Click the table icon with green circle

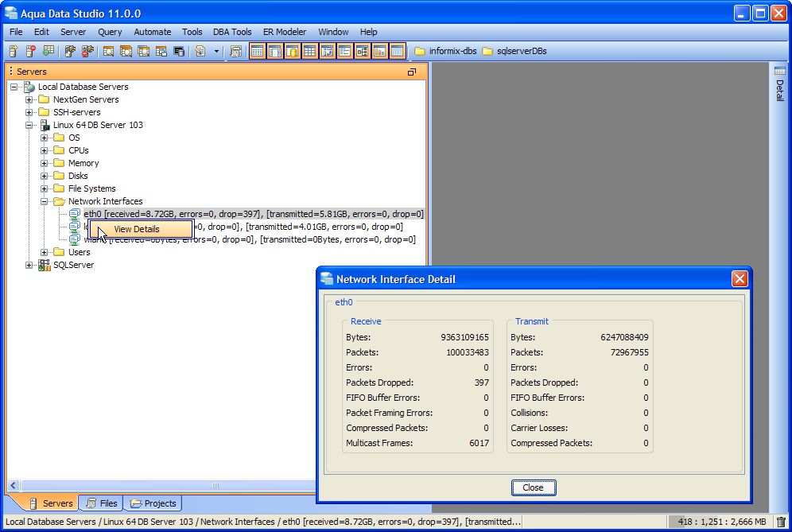[49, 51]
